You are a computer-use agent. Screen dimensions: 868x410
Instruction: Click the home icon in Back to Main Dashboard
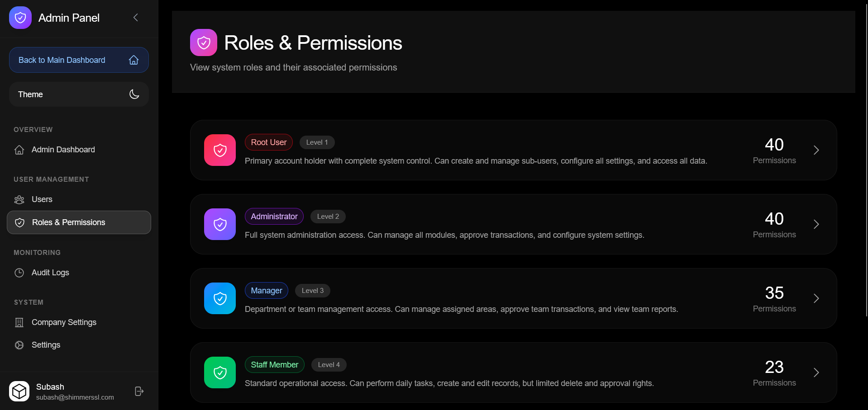[x=134, y=60]
